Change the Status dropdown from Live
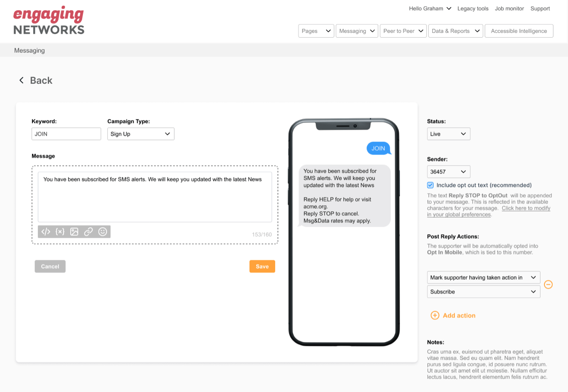Viewport: 568px width, 392px height. (x=448, y=133)
